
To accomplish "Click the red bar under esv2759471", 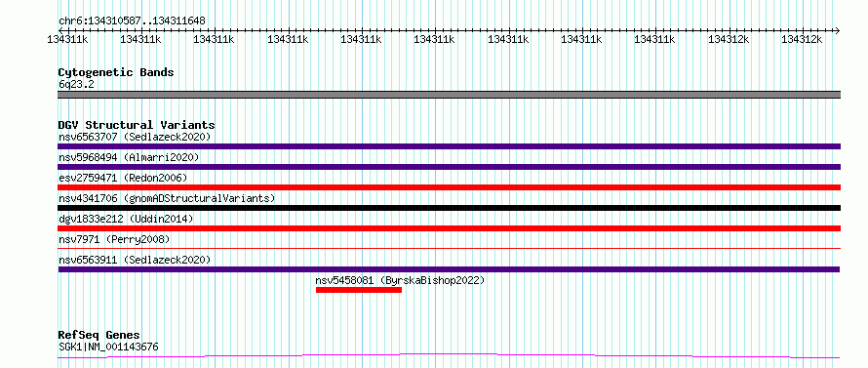I will tap(449, 187).
